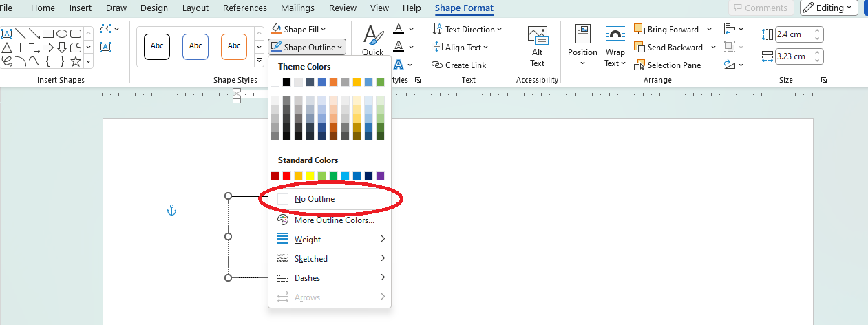The height and width of the screenshot is (325, 868).
Task: Click the Text Outline letter A icon
Action: (399, 48)
